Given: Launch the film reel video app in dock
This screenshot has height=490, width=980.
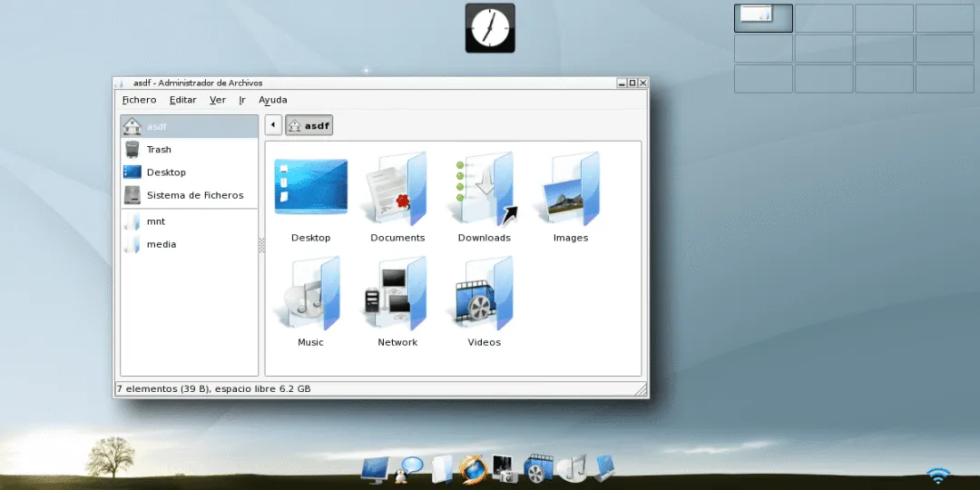Looking at the screenshot, I should click(x=538, y=469).
